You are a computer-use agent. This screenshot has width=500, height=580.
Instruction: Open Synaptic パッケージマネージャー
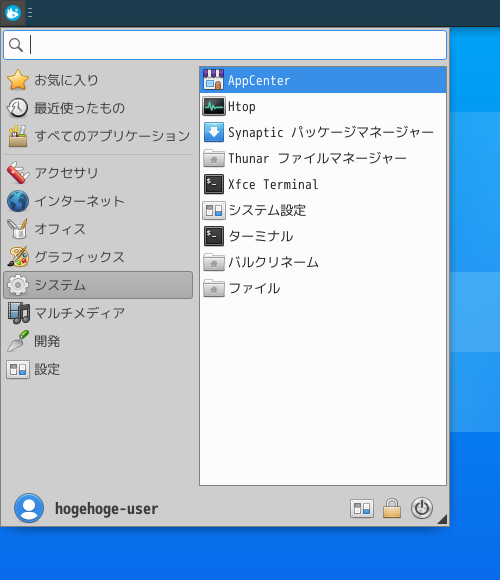tap(323, 132)
